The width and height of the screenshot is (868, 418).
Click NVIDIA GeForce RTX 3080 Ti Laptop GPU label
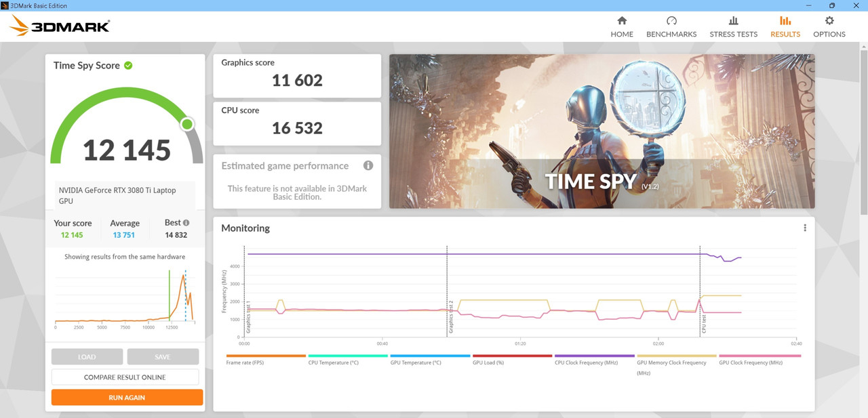[x=117, y=196]
